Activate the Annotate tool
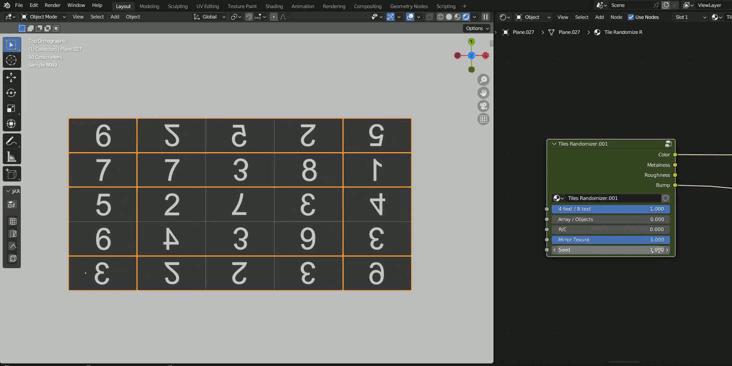Viewport: 732px width, 366px height. 11,141
